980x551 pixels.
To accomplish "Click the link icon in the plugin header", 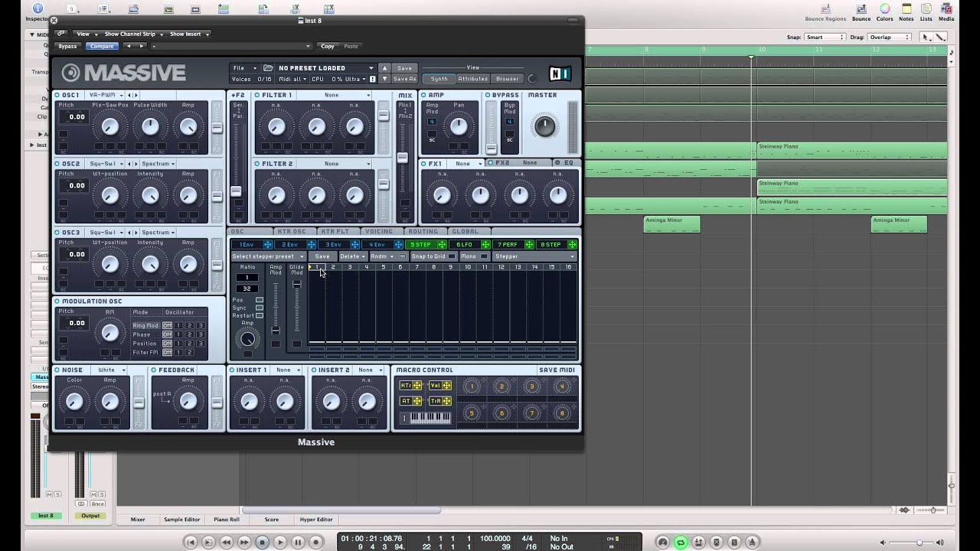I will click(60, 34).
